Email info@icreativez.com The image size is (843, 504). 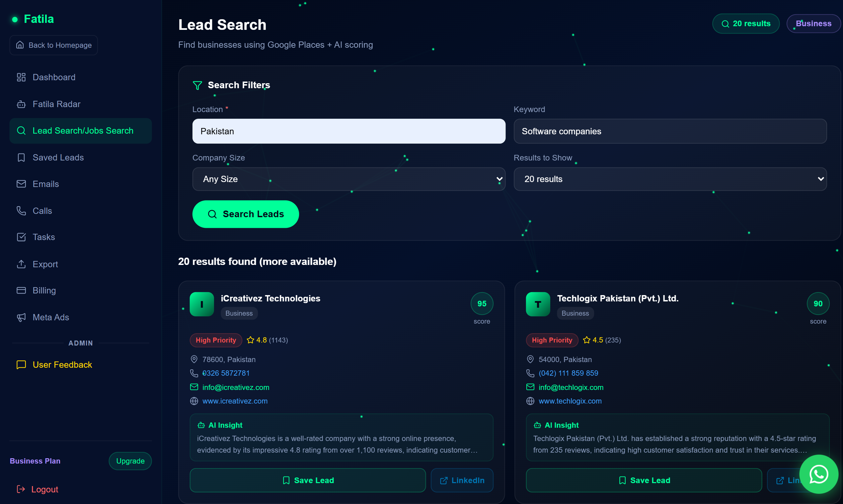tap(236, 387)
